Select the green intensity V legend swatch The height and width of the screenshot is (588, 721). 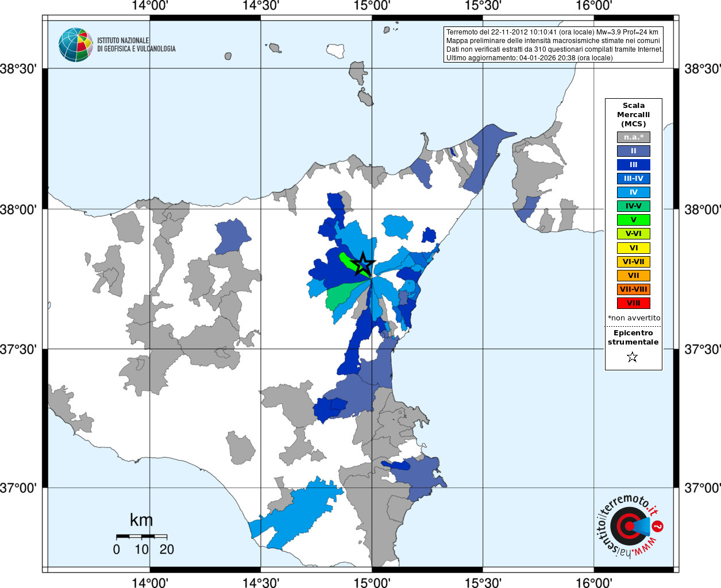634,220
